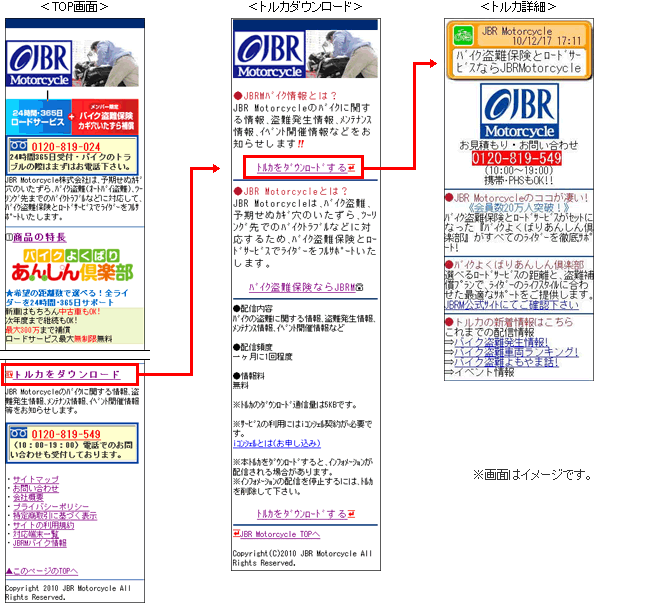Click the ★希望の距離数で選べる! blue text

67,297
